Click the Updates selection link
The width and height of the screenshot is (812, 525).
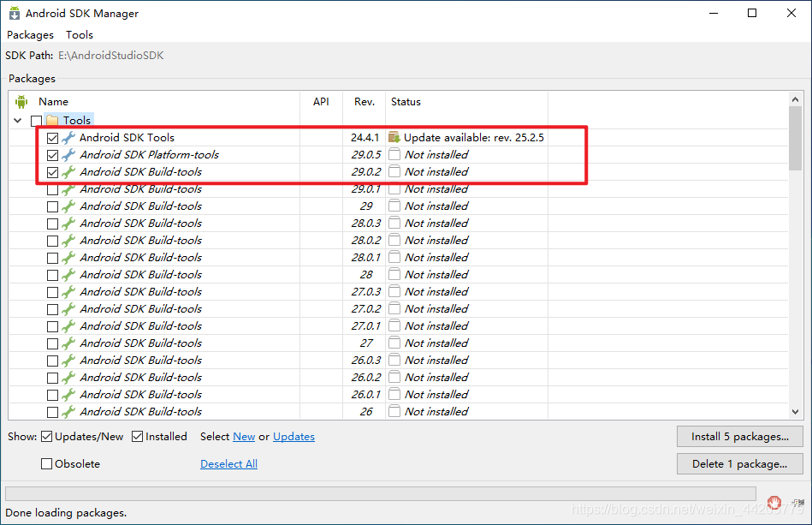pos(293,437)
